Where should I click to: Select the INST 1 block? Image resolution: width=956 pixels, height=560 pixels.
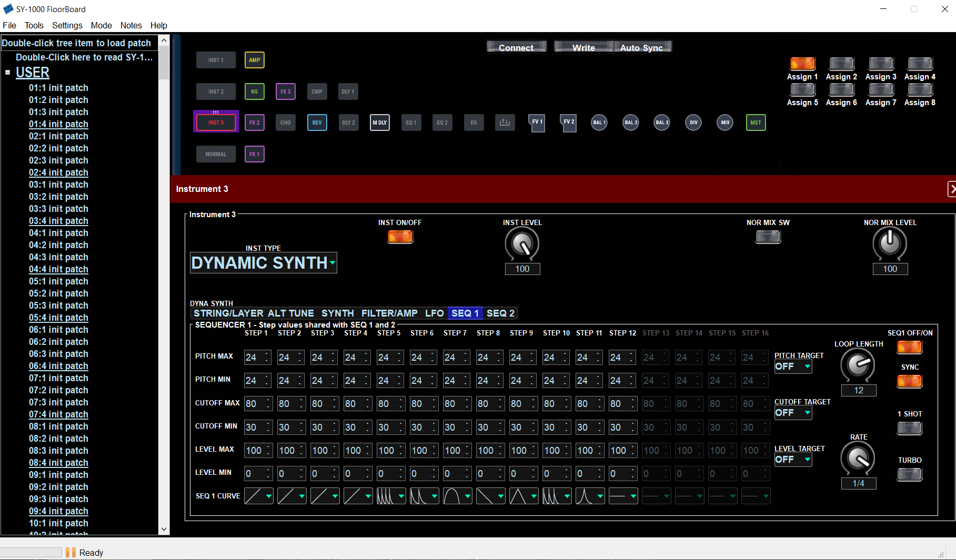[x=216, y=60]
